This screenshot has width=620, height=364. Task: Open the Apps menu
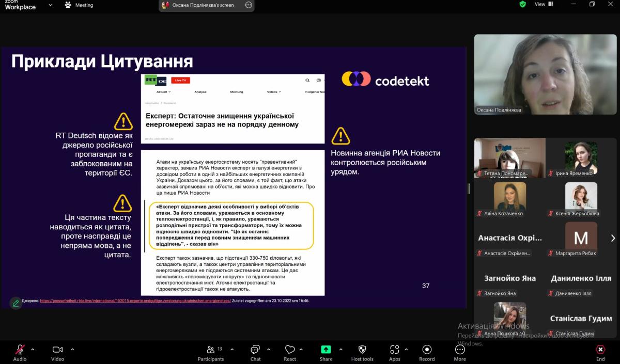[395, 353]
